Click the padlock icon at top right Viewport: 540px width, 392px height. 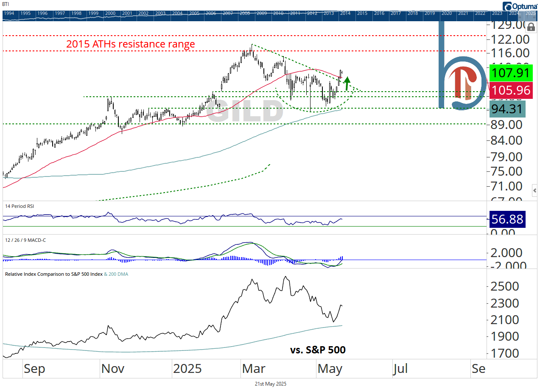(531, 27)
